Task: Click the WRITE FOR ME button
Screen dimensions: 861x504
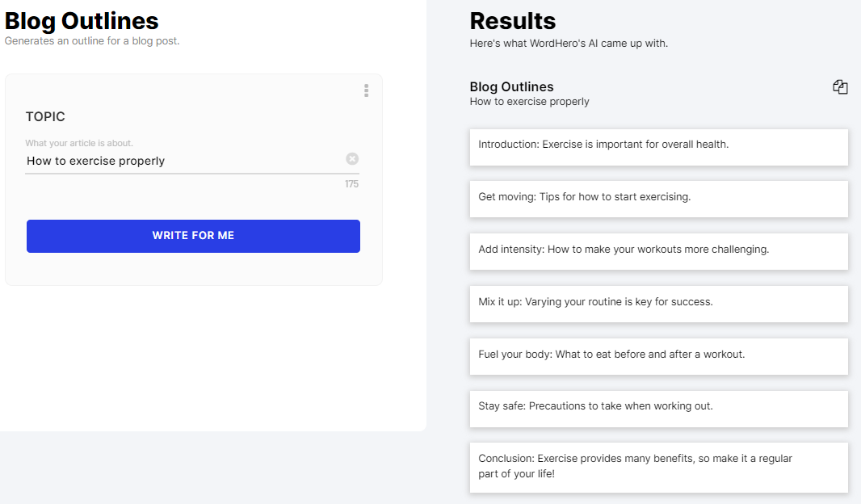Action: (193, 236)
